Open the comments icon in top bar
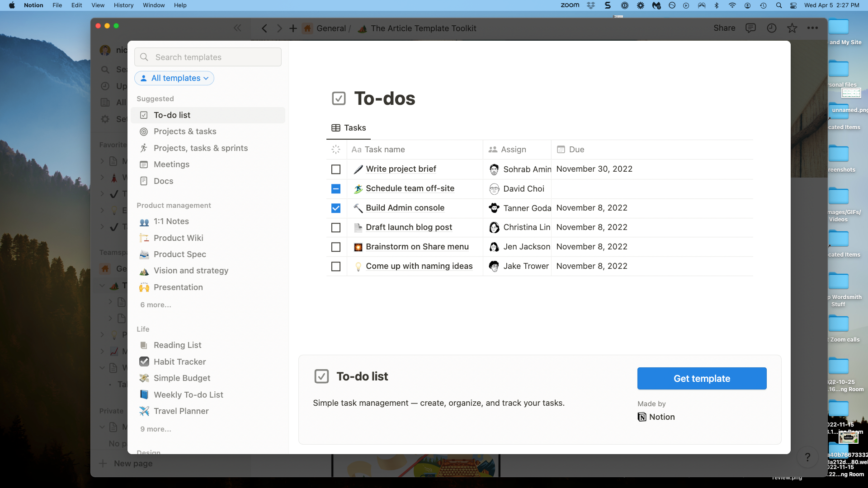868x488 pixels. click(750, 28)
